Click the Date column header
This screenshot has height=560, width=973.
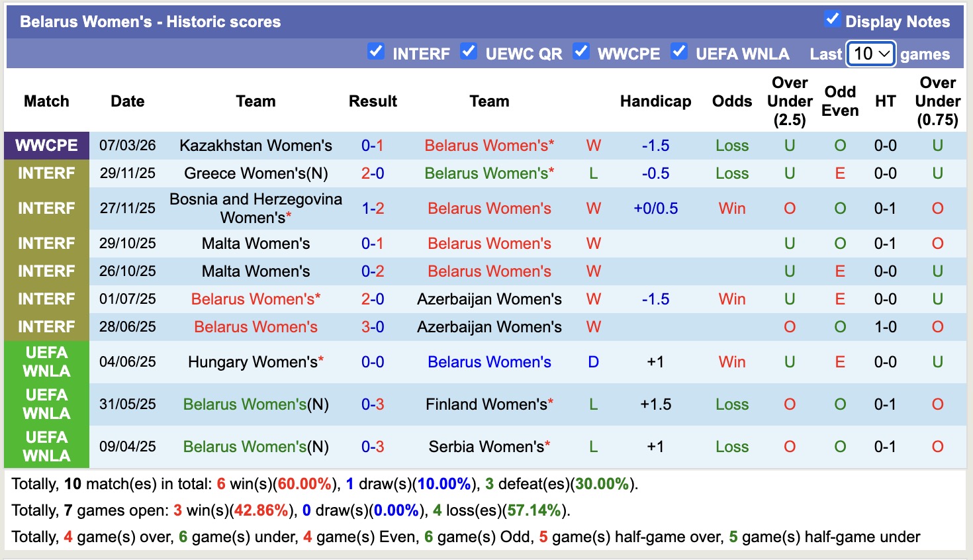pos(127,101)
